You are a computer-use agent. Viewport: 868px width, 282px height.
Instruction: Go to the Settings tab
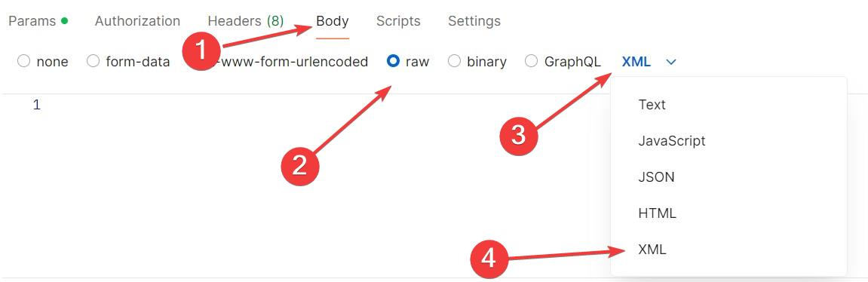(474, 21)
